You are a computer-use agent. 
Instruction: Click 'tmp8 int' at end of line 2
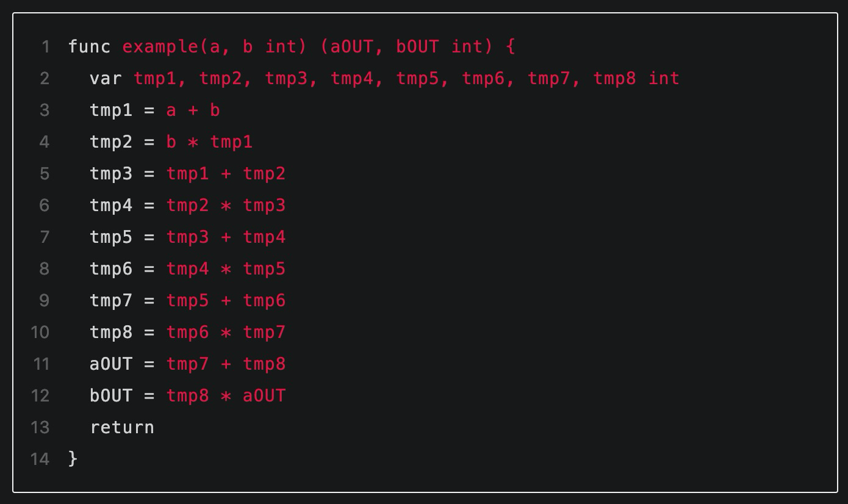click(636, 78)
